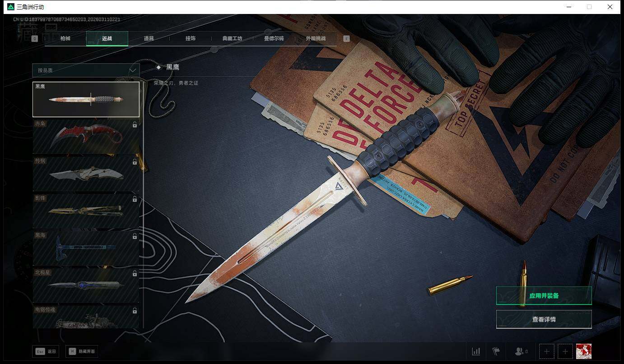Click the first empty squad slot plus
Image resolution: width=624 pixels, height=364 pixels.
pyautogui.click(x=547, y=351)
